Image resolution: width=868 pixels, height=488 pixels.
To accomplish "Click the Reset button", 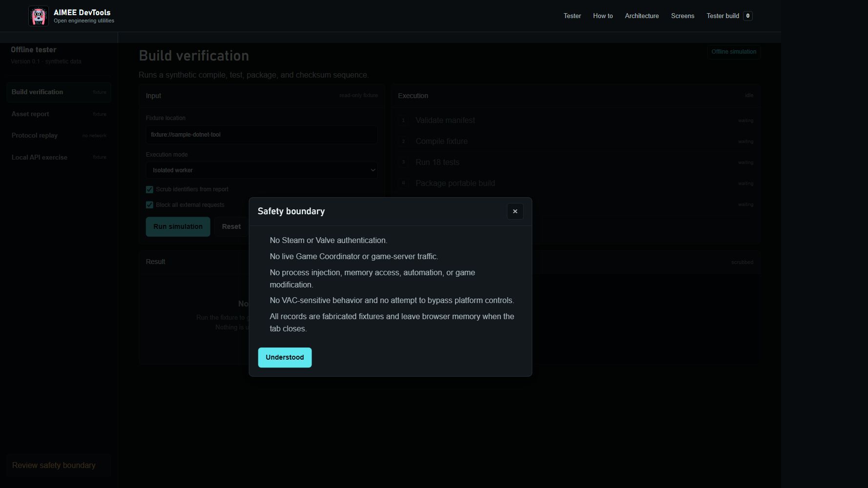I will pos(231,227).
